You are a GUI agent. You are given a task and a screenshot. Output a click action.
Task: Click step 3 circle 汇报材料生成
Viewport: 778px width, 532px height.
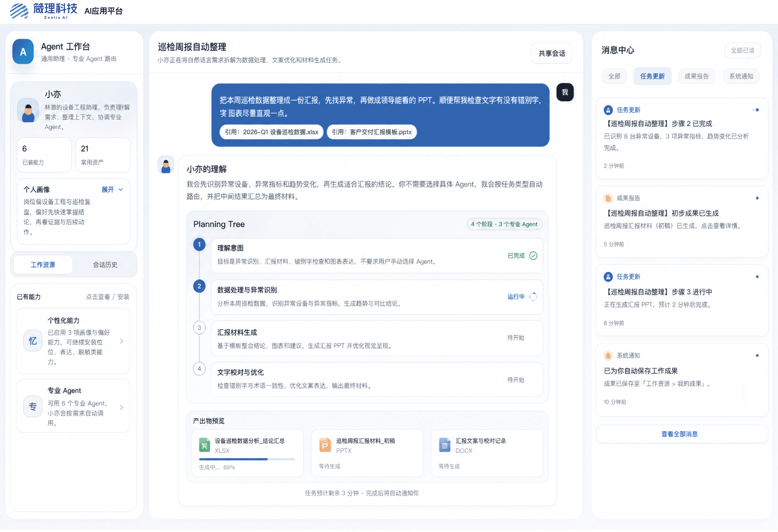(199, 328)
